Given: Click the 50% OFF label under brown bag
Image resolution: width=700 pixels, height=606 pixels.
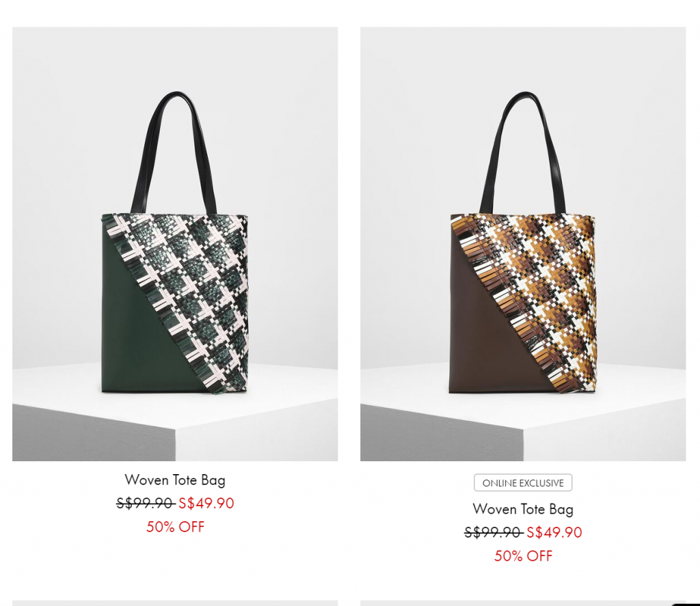Looking at the screenshot, I should point(523,556).
